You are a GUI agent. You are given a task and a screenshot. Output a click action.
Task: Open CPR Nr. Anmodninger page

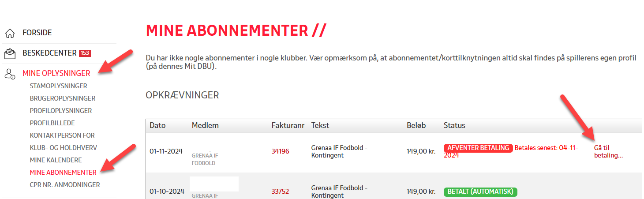[x=64, y=185]
